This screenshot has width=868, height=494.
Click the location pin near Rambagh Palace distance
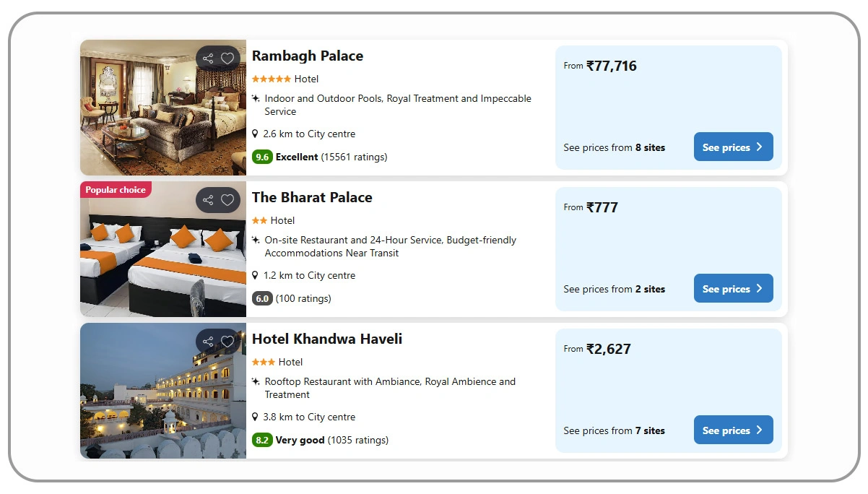point(255,134)
